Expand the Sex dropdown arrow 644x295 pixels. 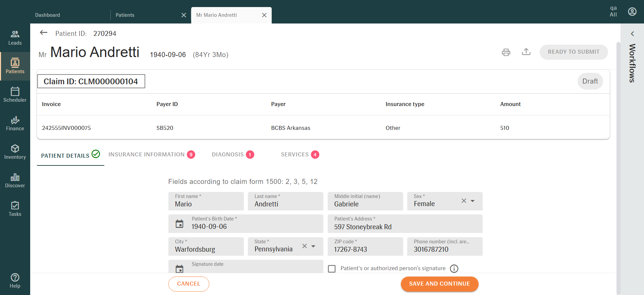click(472, 201)
